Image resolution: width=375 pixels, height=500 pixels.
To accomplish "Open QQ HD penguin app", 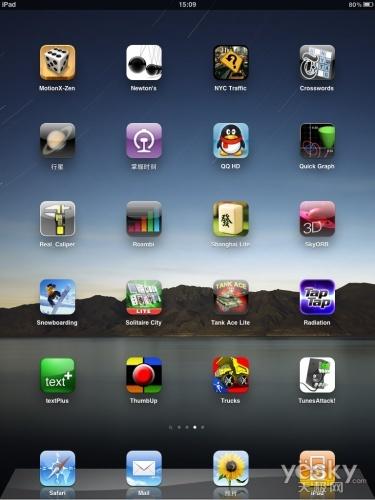I will [231, 141].
